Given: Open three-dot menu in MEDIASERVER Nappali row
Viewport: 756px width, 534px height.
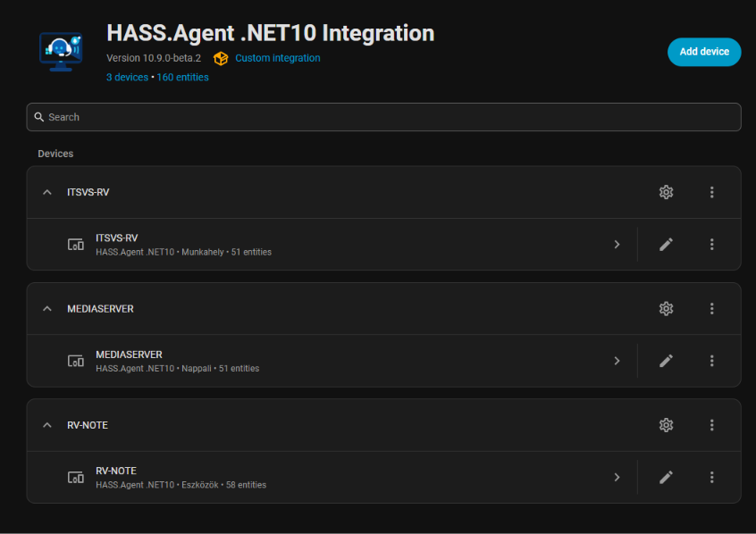Looking at the screenshot, I should 711,361.
